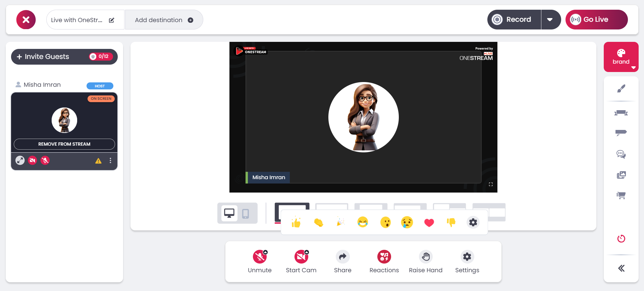The width and height of the screenshot is (644, 291).
Task: Send a thumbs up reaction
Action: tap(296, 222)
